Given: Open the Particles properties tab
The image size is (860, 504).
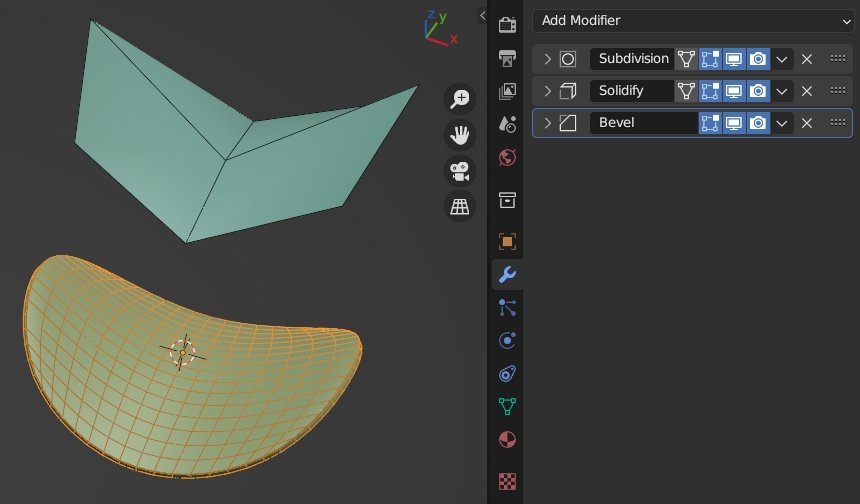Looking at the screenshot, I should 507,308.
